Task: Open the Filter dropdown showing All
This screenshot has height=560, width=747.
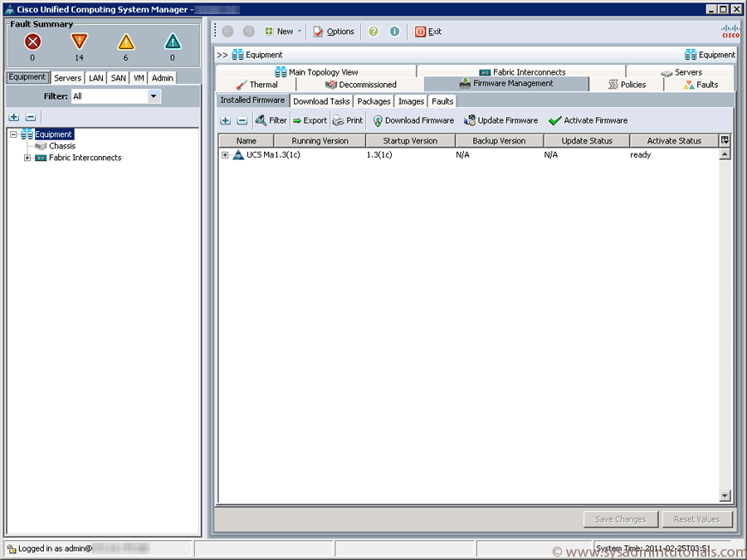Action: pos(153,96)
